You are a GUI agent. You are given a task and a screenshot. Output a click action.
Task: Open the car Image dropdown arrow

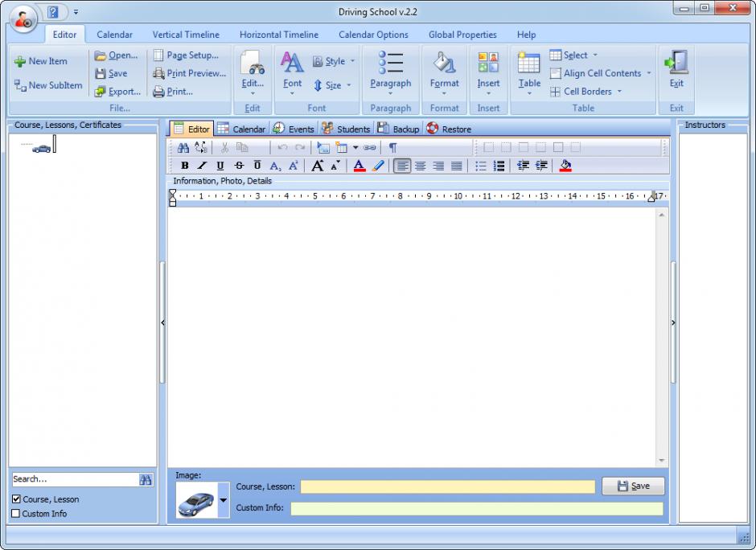click(223, 500)
